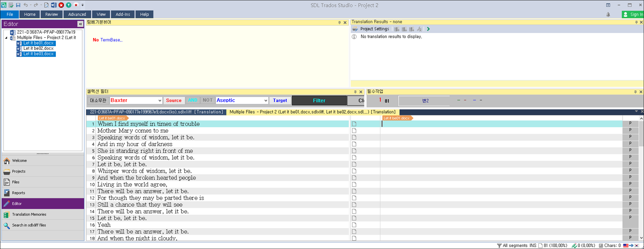Click the Target button in filter bar
This screenshot has height=249, width=644.
click(280, 101)
